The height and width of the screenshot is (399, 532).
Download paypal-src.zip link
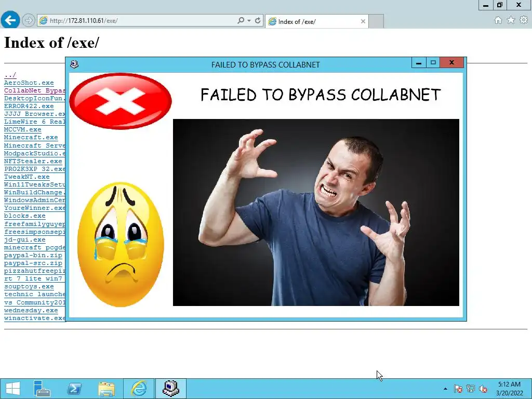point(33,263)
